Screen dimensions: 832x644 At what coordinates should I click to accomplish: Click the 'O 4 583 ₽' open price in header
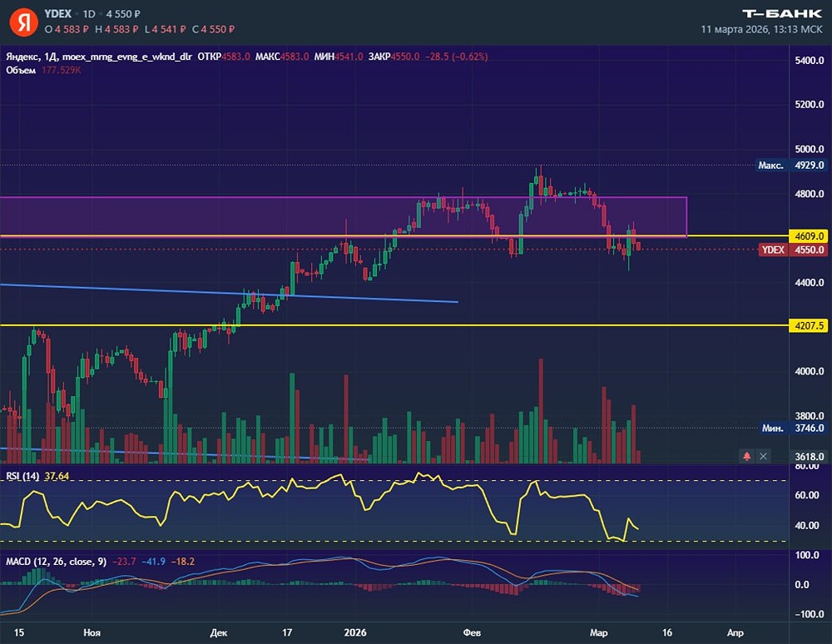click(67, 29)
